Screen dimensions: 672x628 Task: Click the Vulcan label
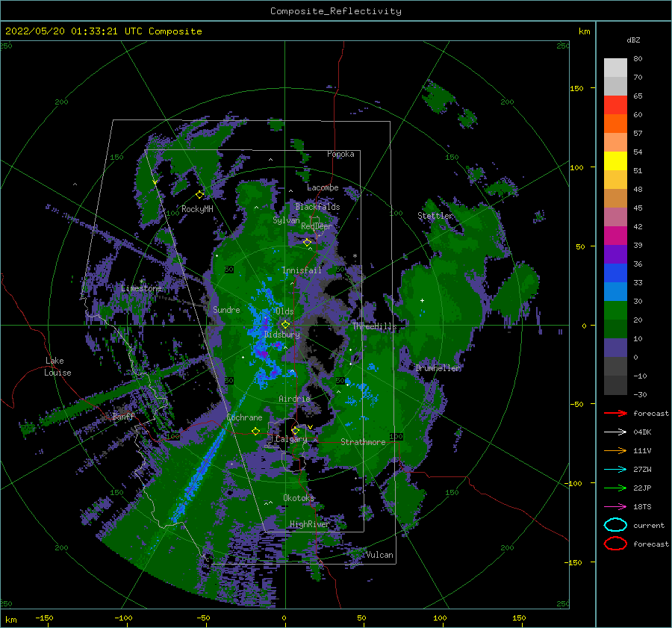coord(379,555)
